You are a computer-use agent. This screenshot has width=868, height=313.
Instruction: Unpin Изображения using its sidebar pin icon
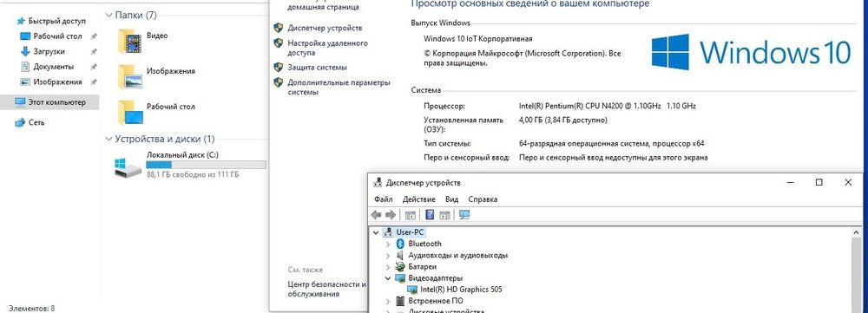(x=94, y=82)
